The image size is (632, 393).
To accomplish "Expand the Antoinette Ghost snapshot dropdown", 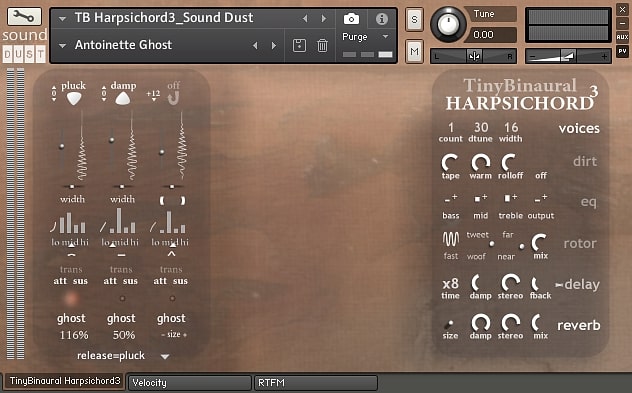I will (62, 46).
